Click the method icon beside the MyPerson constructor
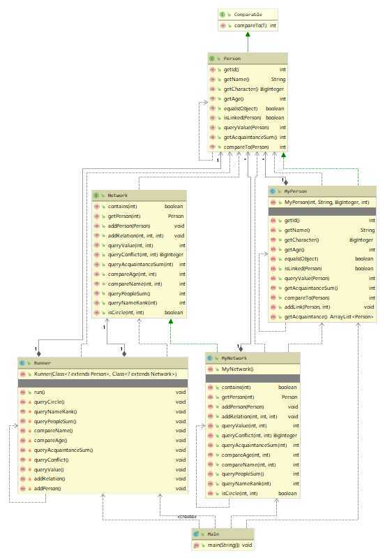Screen dimensions: 392x558 point(273,202)
